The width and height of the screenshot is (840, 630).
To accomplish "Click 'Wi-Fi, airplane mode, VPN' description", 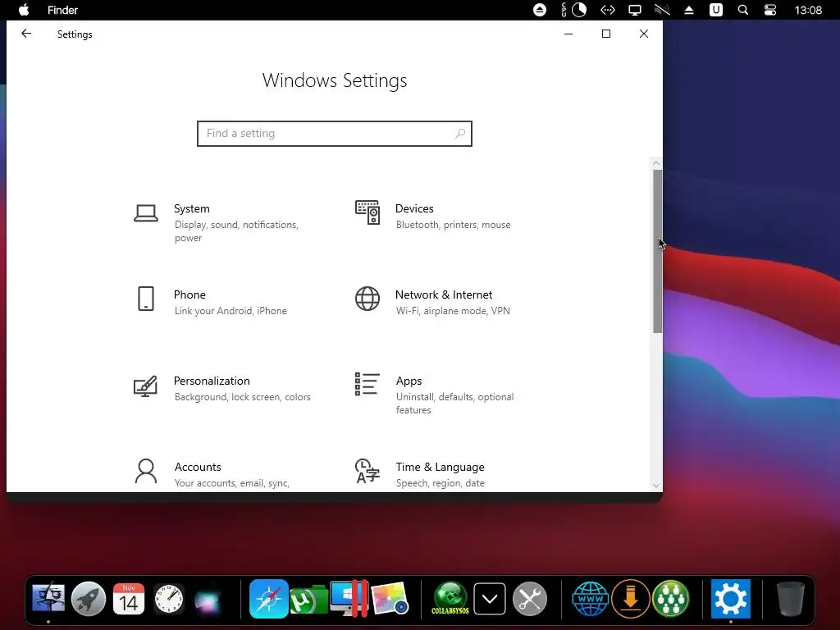I will [453, 311].
